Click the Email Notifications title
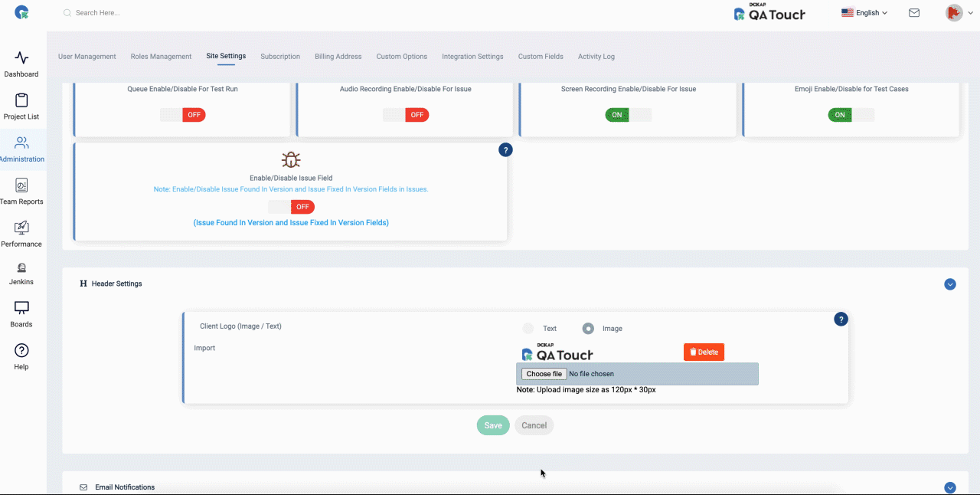The height and width of the screenshot is (495, 980). (125, 487)
